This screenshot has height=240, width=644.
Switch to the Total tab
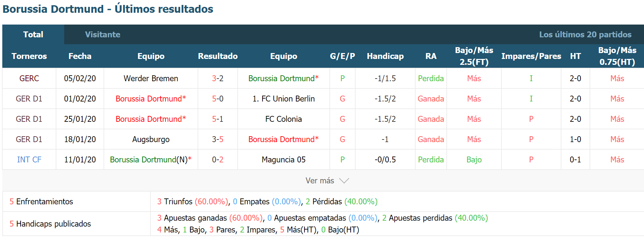pyautogui.click(x=33, y=34)
